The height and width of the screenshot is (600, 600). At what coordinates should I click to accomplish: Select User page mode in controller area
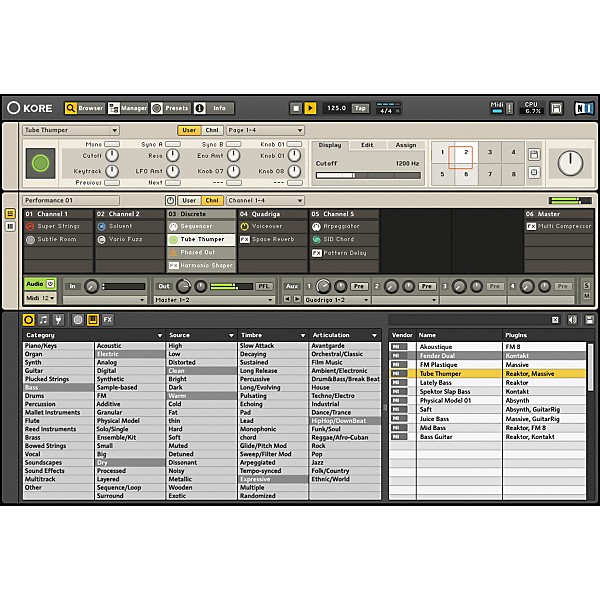[189, 130]
